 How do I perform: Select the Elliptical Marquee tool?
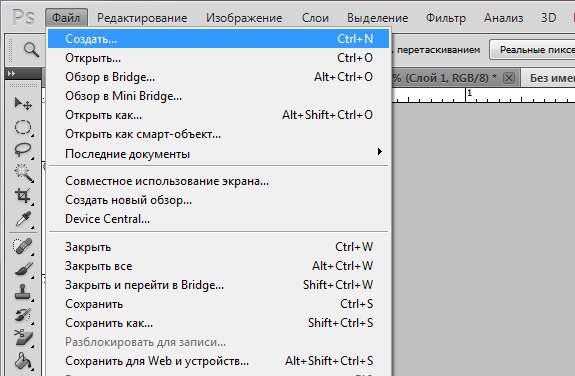pyautogui.click(x=23, y=127)
